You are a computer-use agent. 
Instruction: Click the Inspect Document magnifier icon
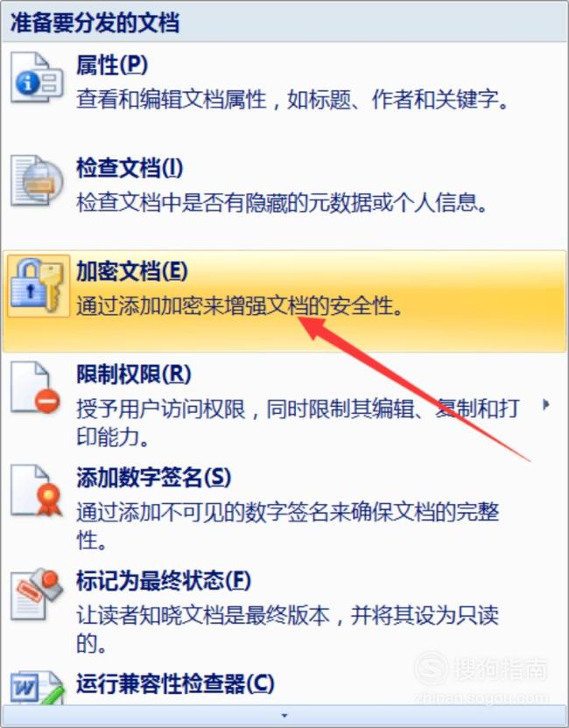coord(37,181)
